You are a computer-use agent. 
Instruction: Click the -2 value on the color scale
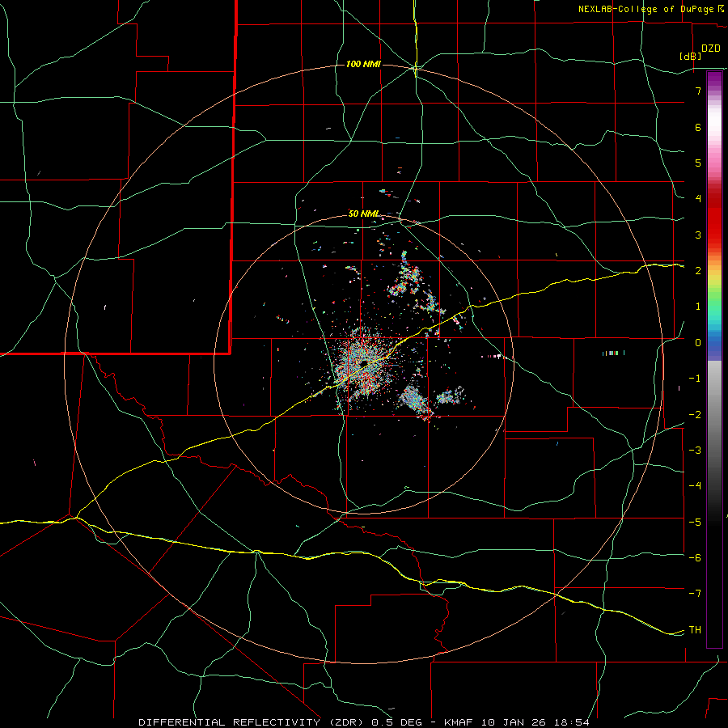[x=695, y=415]
